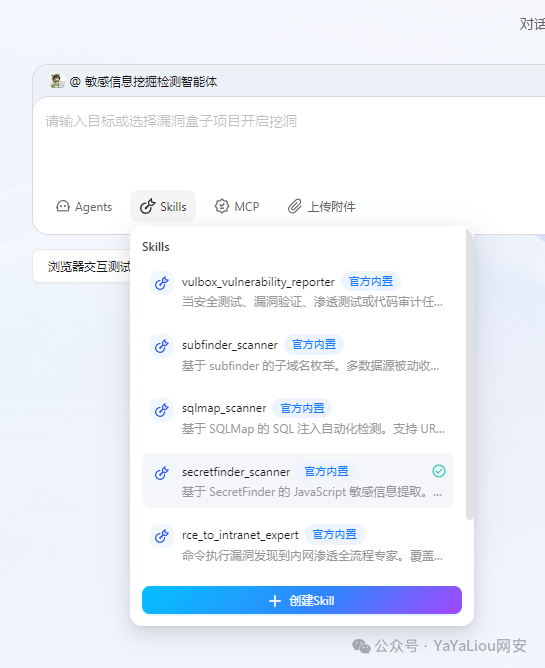
Task: Click the vulbox_vulnerability_reporter skill icon
Action: (161, 283)
